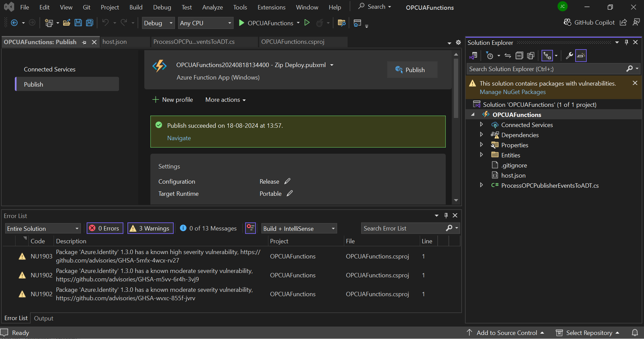Screen dimensions: 644x339
Task: Toggle the 0 of 13 Messages filter
Action: (x=208, y=228)
